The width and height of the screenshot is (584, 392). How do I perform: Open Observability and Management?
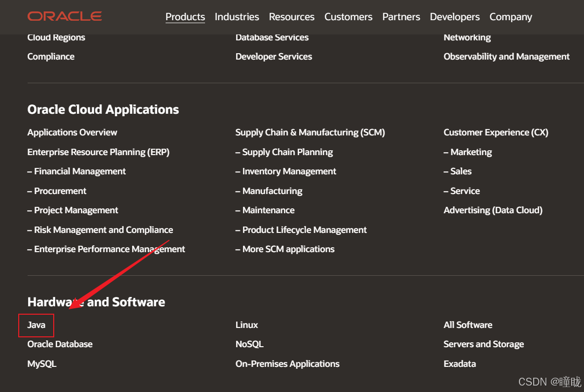point(507,57)
